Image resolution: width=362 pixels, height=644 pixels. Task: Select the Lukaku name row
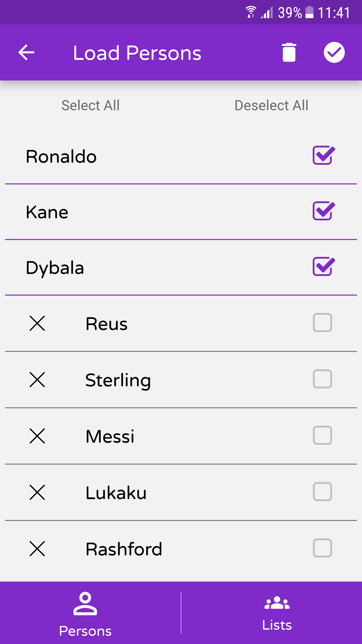tap(181, 492)
